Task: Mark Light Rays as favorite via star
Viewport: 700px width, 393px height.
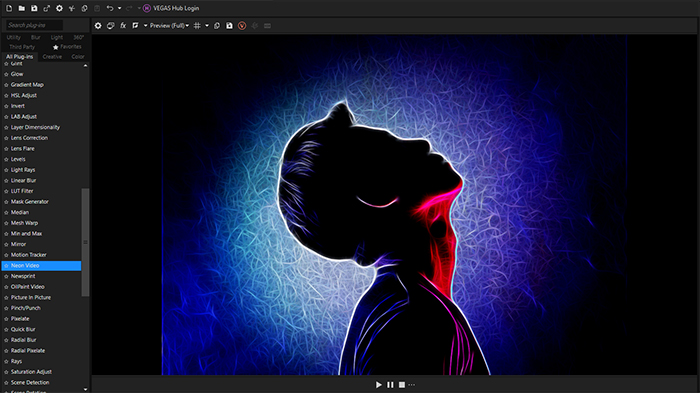Action: point(6,170)
